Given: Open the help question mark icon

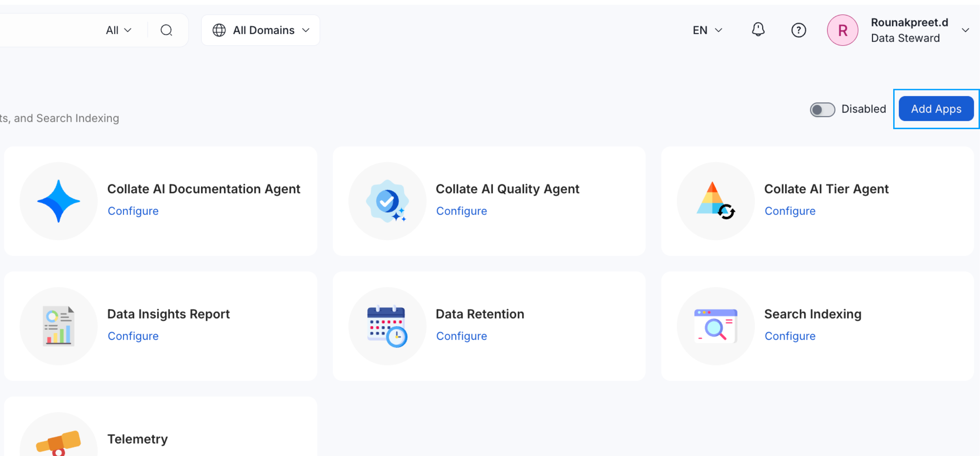Looking at the screenshot, I should (x=799, y=30).
